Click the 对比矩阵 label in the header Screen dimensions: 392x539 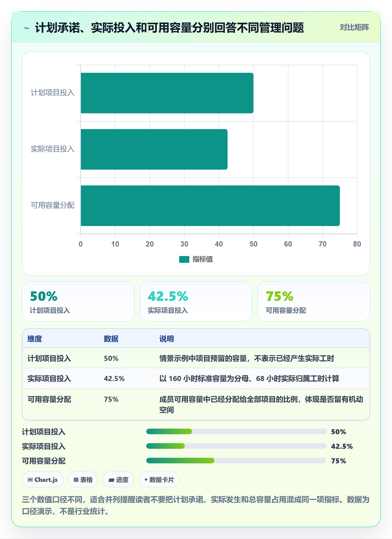354,27
